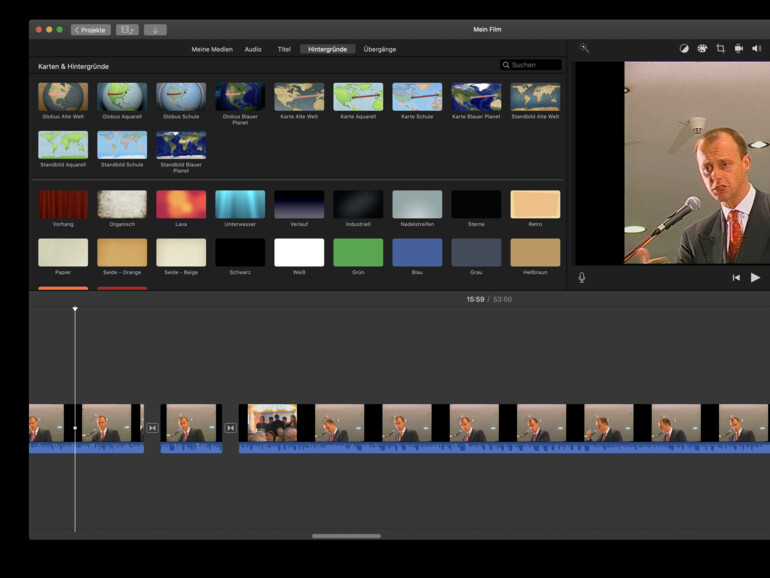The image size is (770, 578).
Task: Click the playhead marker at top of timeline
Action: [x=75, y=309]
